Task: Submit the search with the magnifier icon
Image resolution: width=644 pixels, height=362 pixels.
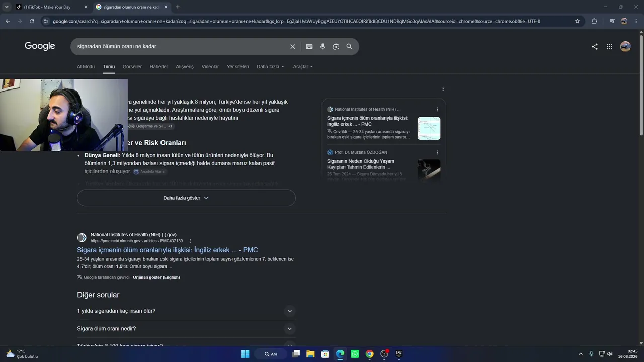Action: 349,46
